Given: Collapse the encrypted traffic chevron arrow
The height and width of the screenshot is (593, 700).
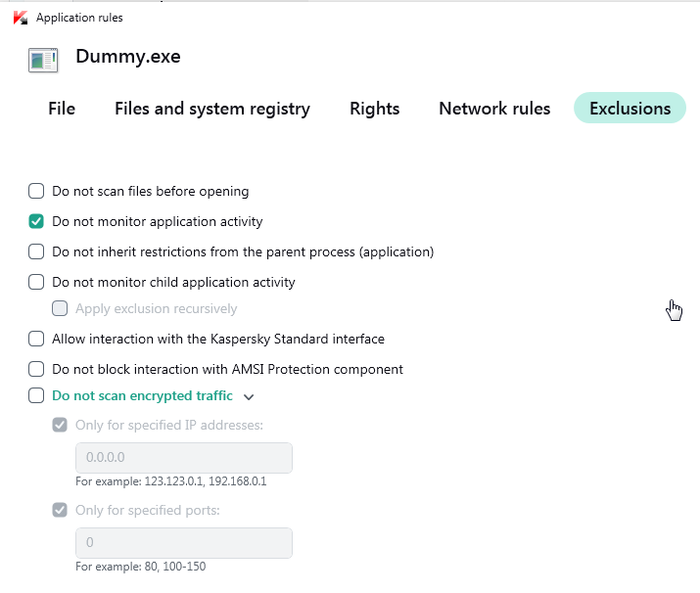Looking at the screenshot, I should coord(249,397).
